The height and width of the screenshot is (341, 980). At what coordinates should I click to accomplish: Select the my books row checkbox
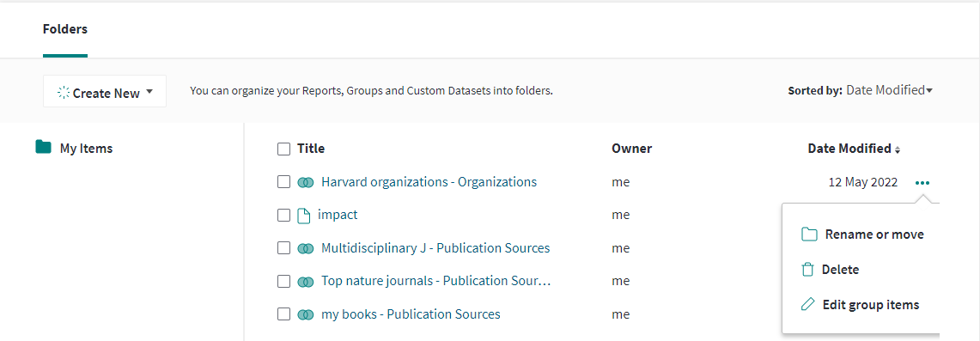[283, 314]
